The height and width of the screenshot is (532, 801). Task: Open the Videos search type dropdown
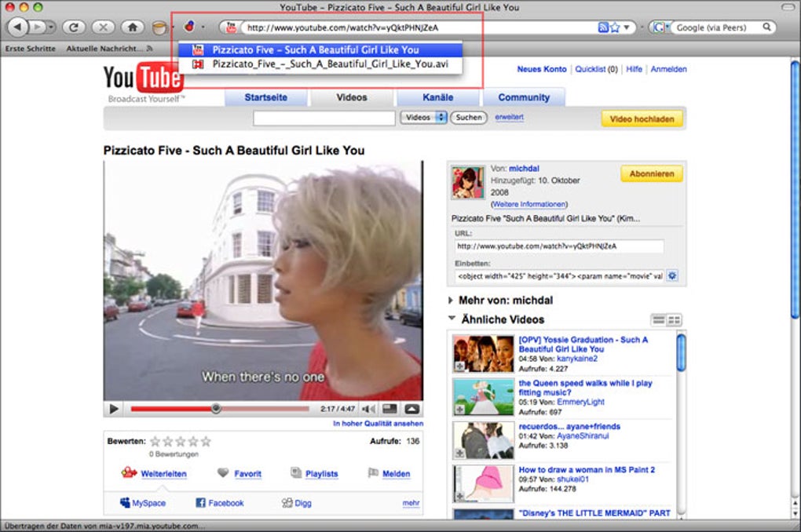pos(423,118)
